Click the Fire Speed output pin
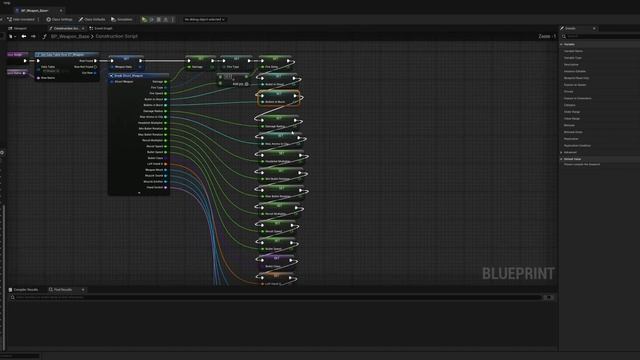640x360 pixels. pyautogui.click(x=165, y=93)
